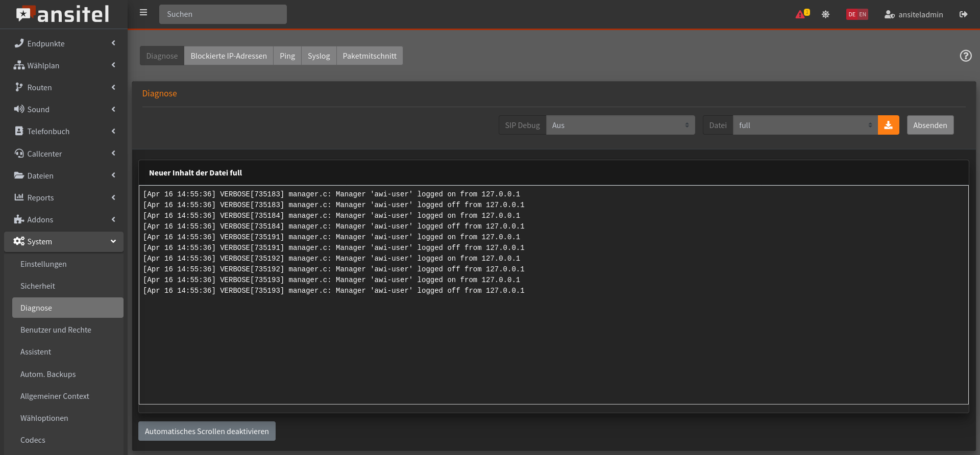This screenshot has height=455, width=980.
Task: Click the ansiteladmin user icon
Action: click(889, 14)
